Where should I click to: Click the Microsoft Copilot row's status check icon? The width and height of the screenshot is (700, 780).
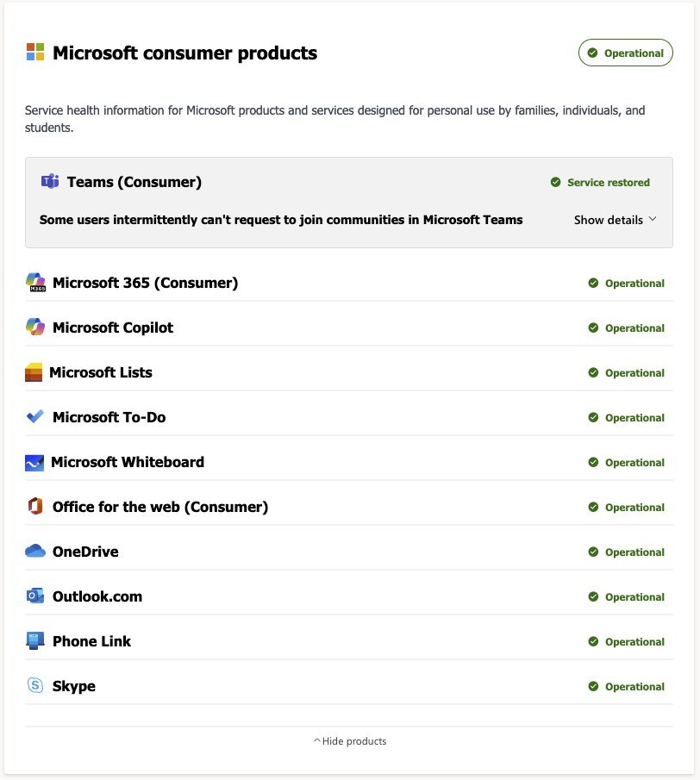click(x=593, y=328)
